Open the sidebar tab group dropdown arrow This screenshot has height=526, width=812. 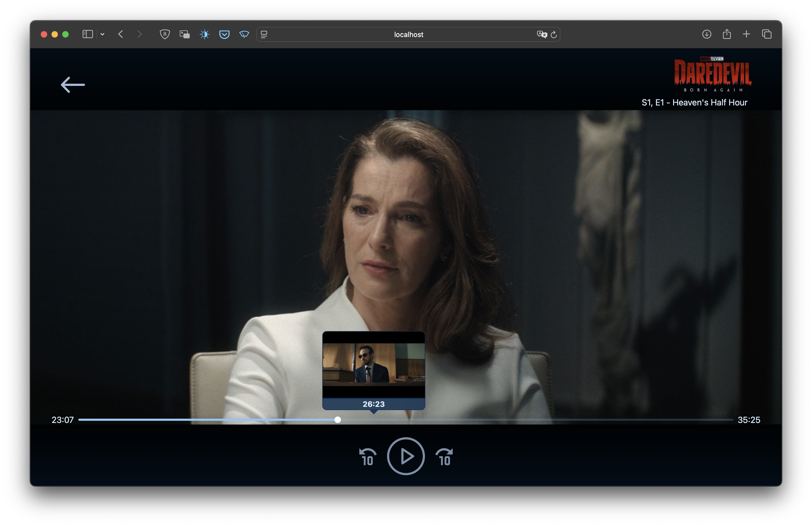102,34
